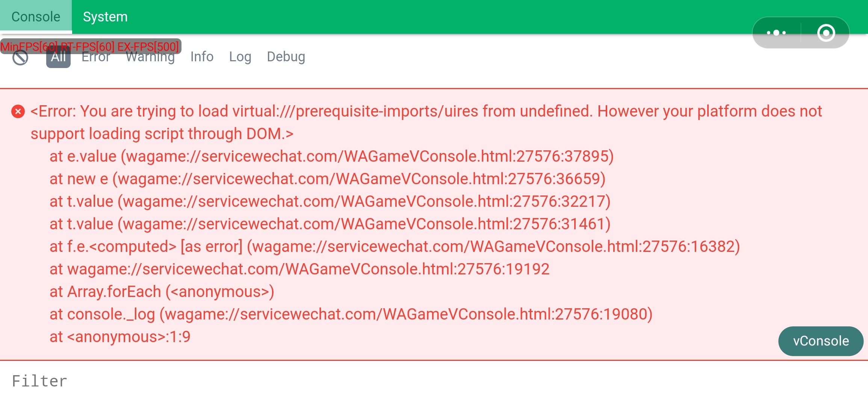This screenshot has height=406, width=868.
Task: Filter logs by Error
Action: click(x=96, y=58)
